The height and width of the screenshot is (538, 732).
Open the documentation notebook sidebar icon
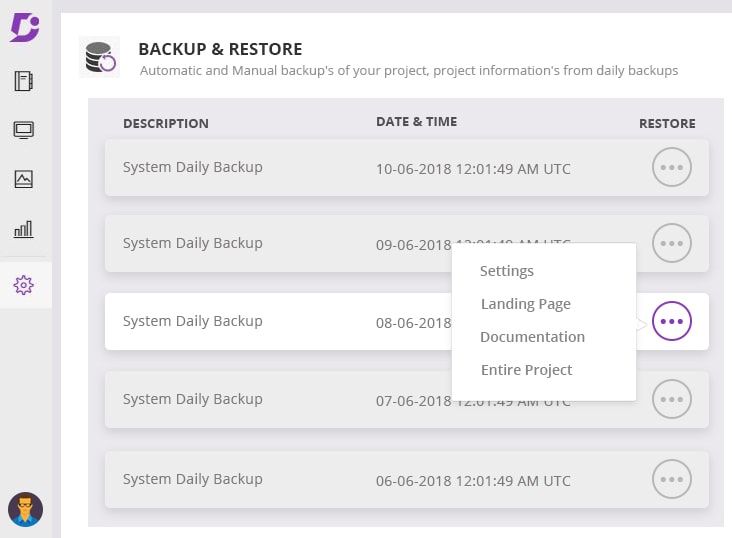click(24, 81)
